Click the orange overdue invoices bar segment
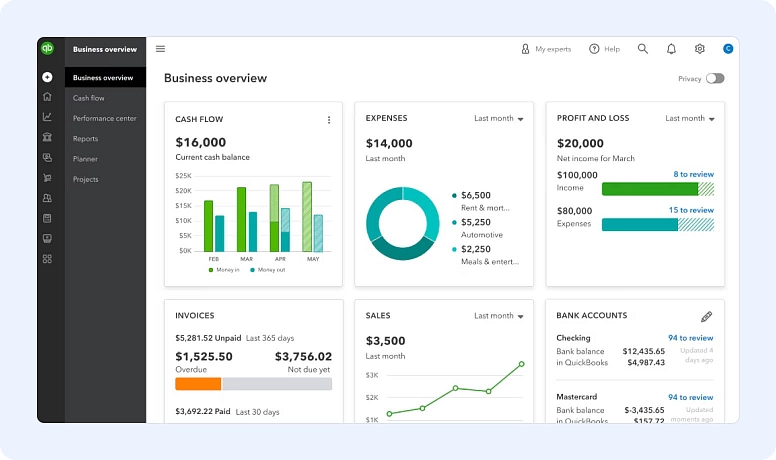776x460 pixels. 198,384
